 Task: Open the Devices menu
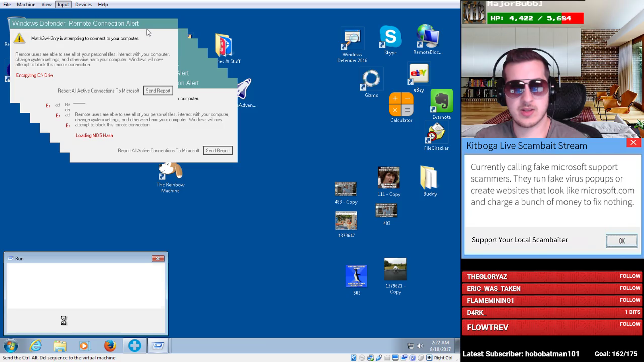pos(84,4)
